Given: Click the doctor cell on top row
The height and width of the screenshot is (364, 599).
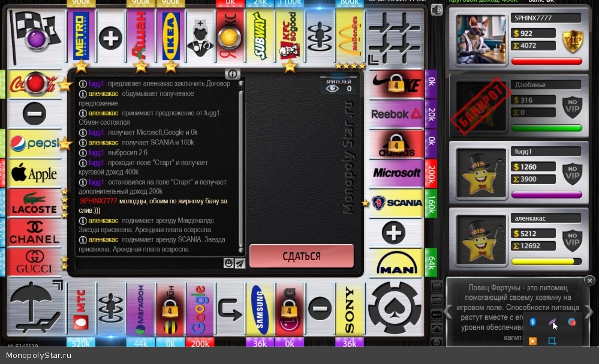Looking at the screenshot, I should (x=200, y=37).
